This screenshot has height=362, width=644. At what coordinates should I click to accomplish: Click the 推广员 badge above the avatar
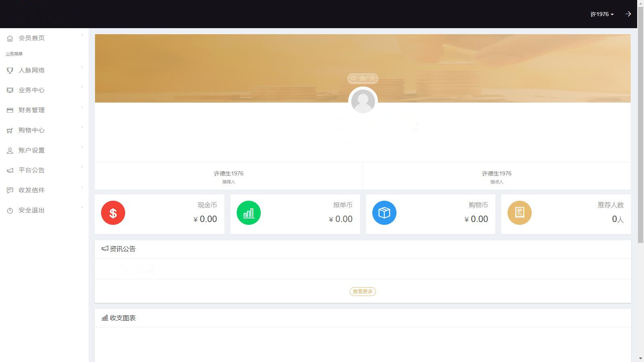coord(363,78)
